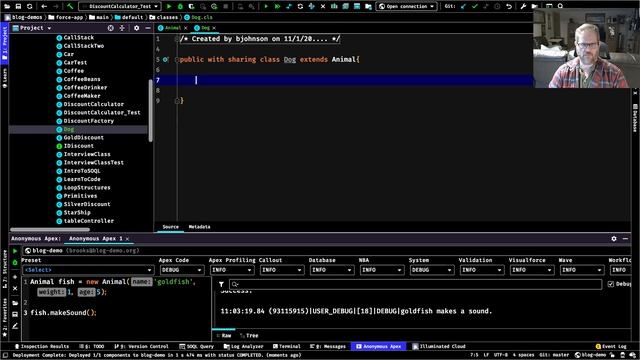
Task: Open the Validation log level dropdown
Action: [482, 270]
